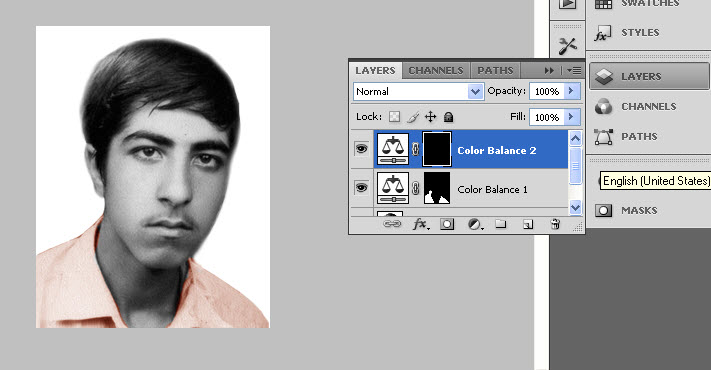The height and width of the screenshot is (370, 711).
Task: Open the Opacity slider arrow
Action: point(571,91)
